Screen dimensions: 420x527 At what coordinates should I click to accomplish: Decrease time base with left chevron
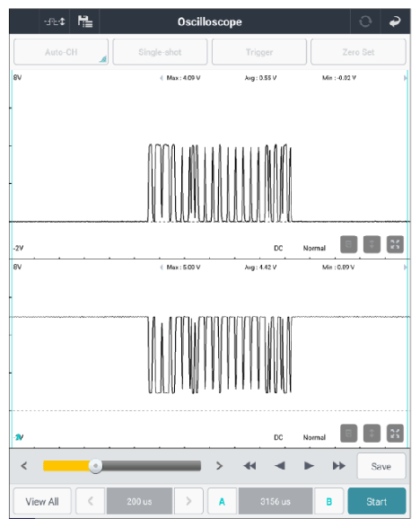91,502
